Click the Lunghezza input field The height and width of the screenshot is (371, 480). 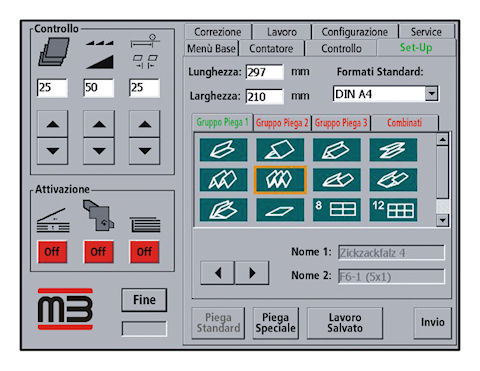click(265, 72)
